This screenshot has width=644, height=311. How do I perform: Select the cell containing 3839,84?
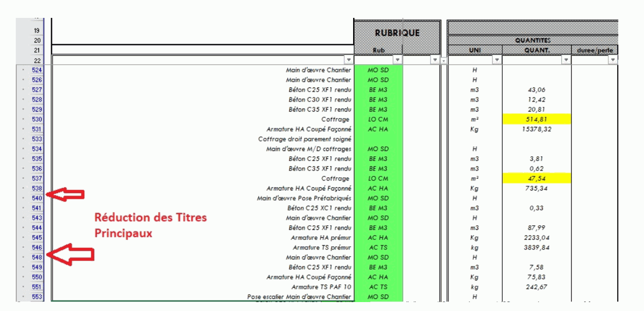(x=536, y=247)
